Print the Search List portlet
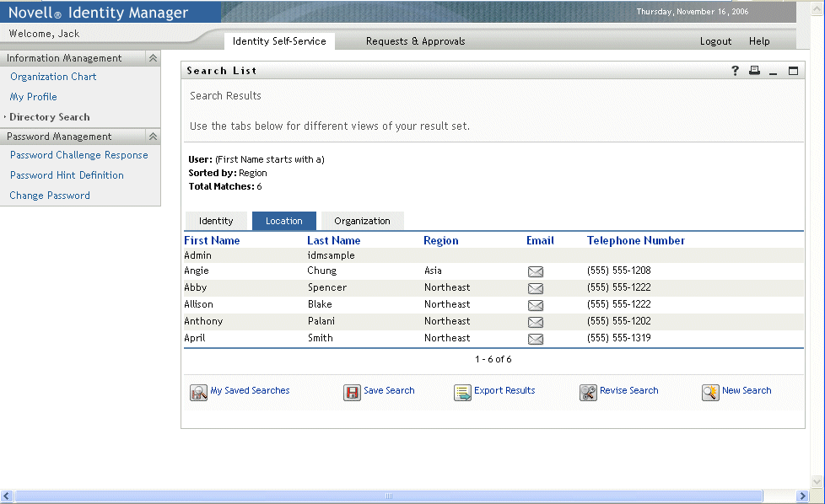825x504 pixels. [755, 71]
